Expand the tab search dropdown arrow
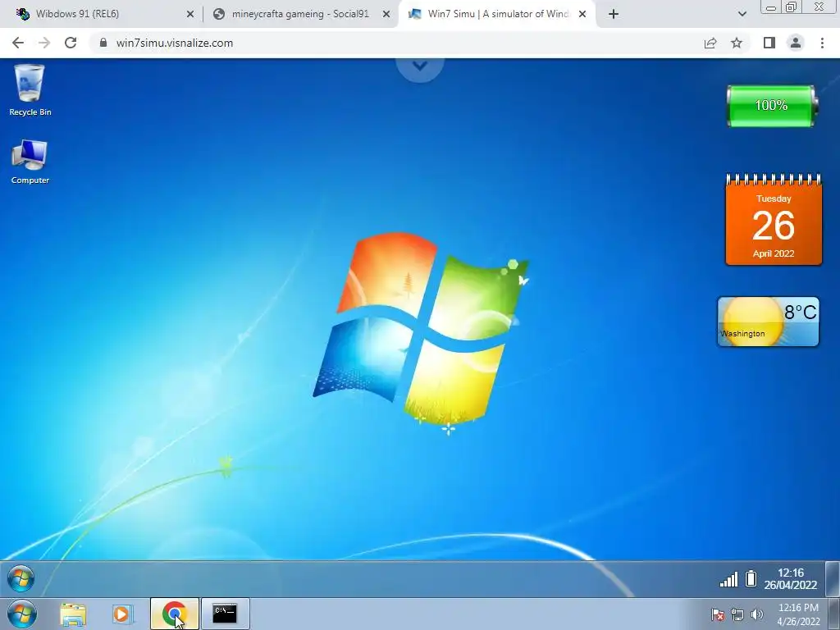 742,14
